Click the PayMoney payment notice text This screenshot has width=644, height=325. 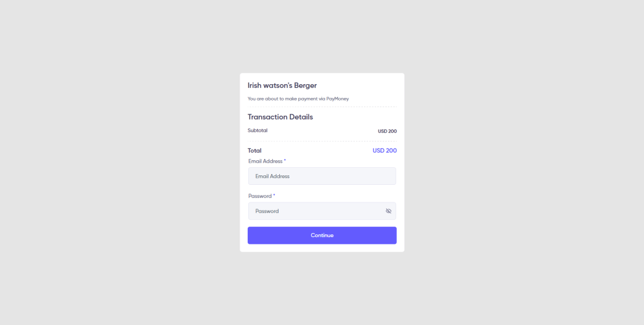coord(298,99)
